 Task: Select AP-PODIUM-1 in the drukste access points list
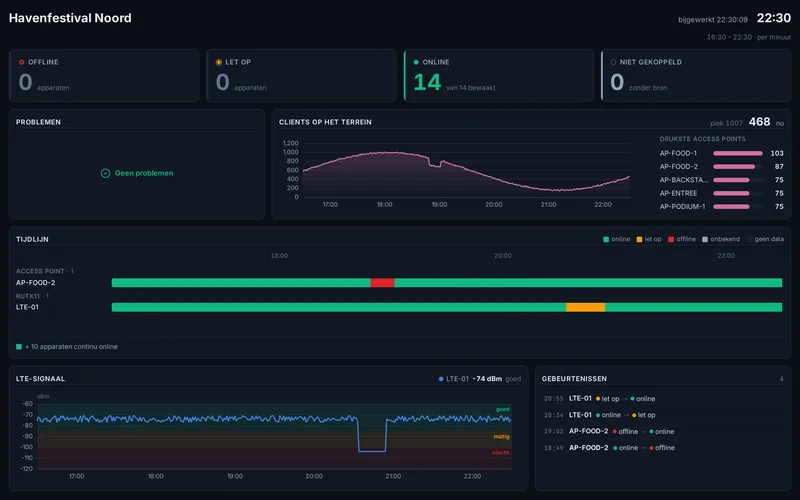(683, 207)
